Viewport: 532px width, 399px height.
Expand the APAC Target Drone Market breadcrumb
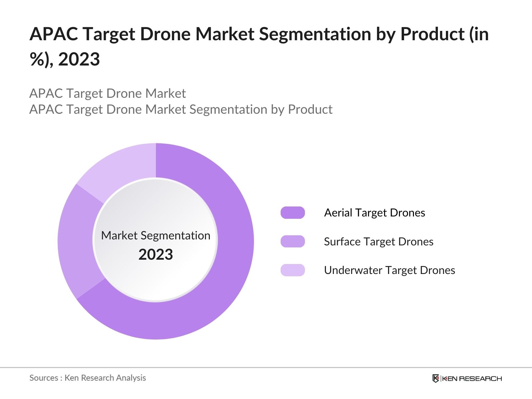(x=107, y=93)
